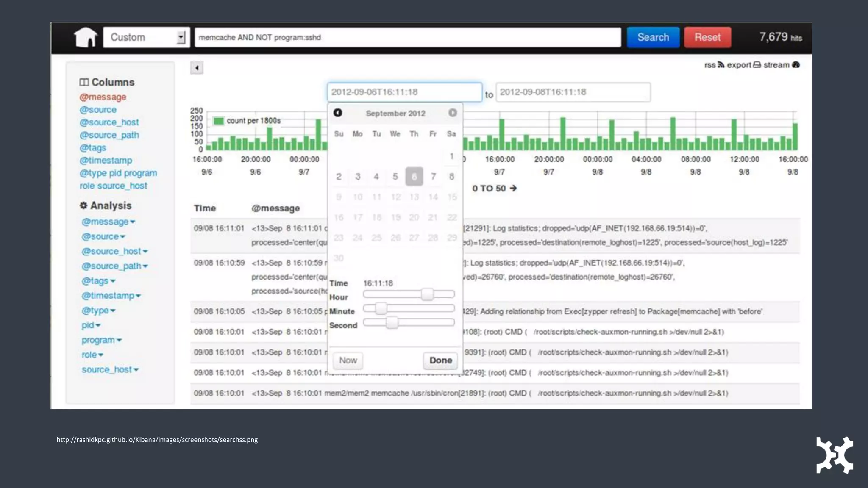This screenshot has height=488, width=868.
Task: Click the Time column header
Action: pos(205,208)
